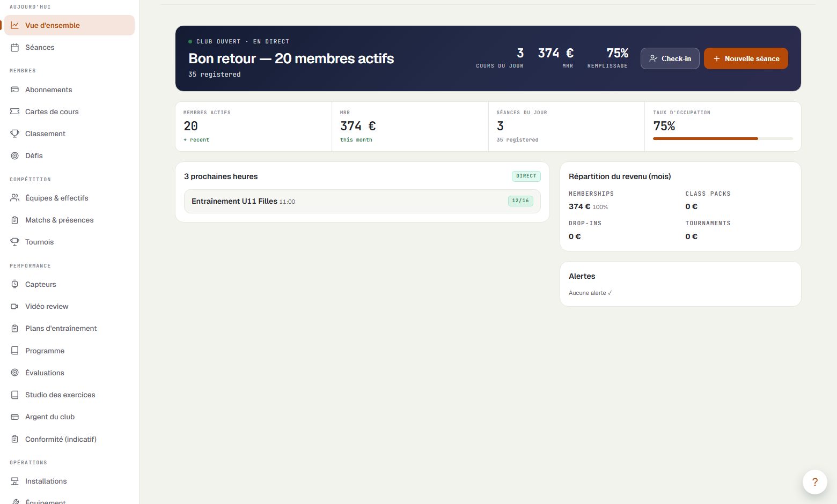
Task: Click the Vue d'ensemble chart icon
Action: click(x=15, y=25)
